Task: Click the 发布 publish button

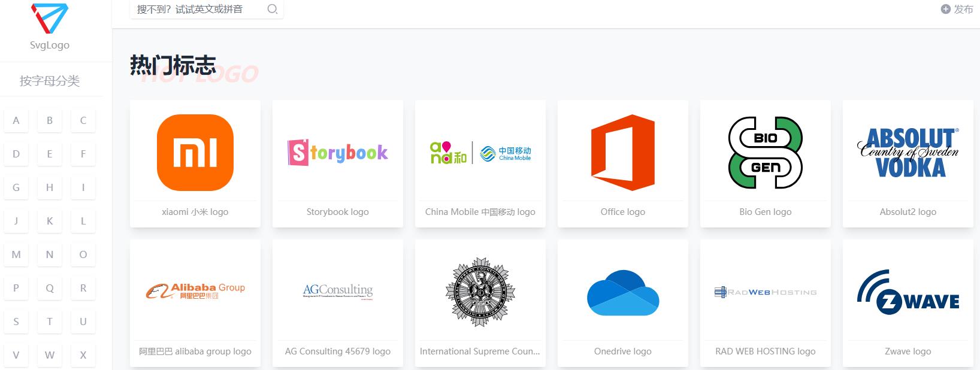Action: pyautogui.click(x=957, y=9)
